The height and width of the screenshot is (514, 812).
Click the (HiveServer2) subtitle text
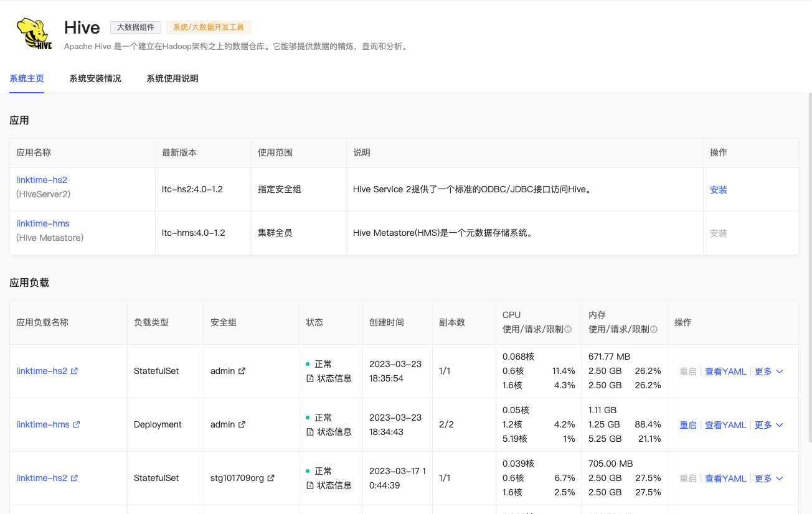point(44,194)
